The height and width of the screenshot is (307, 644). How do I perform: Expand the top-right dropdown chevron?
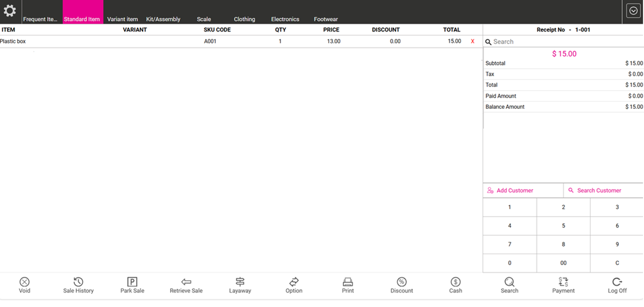coord(633,11)
